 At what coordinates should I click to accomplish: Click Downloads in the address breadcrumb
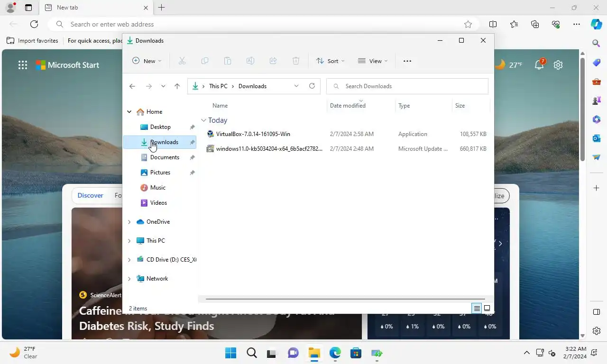(252, 86)
